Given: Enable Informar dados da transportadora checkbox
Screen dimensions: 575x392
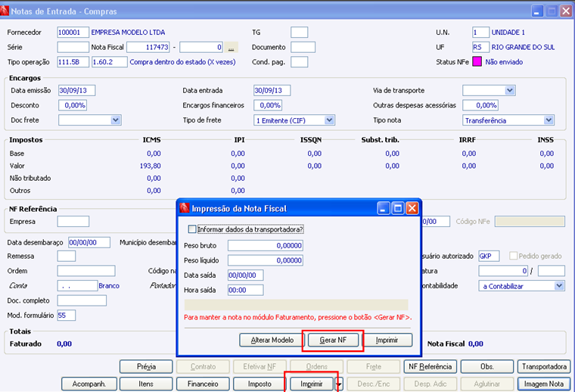Looking at the screenshot, I should coord(191,229).
